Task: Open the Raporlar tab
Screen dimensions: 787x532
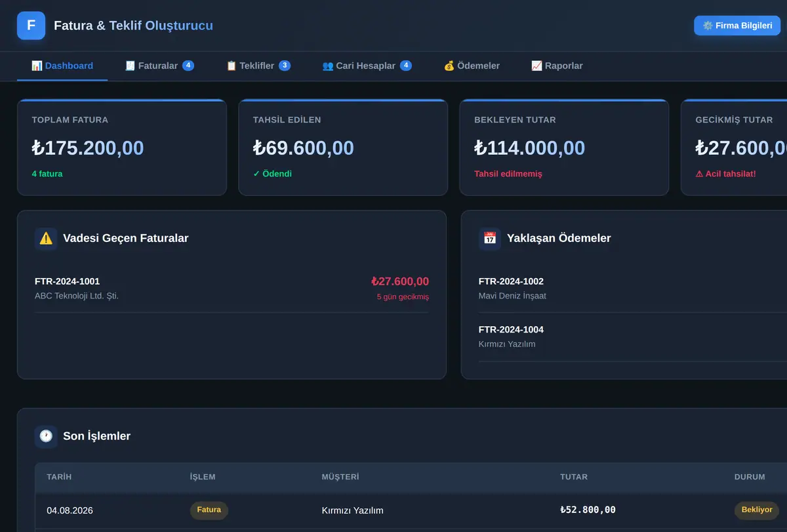Action: point(557,66)
